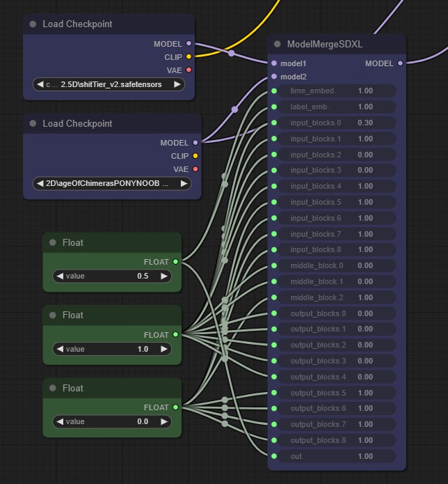The width and height of the screenshot is (448, 484).
Task: Click the input_blocks.0 0.30 value field
Action: pyautogui.click(x=337, y=123)
